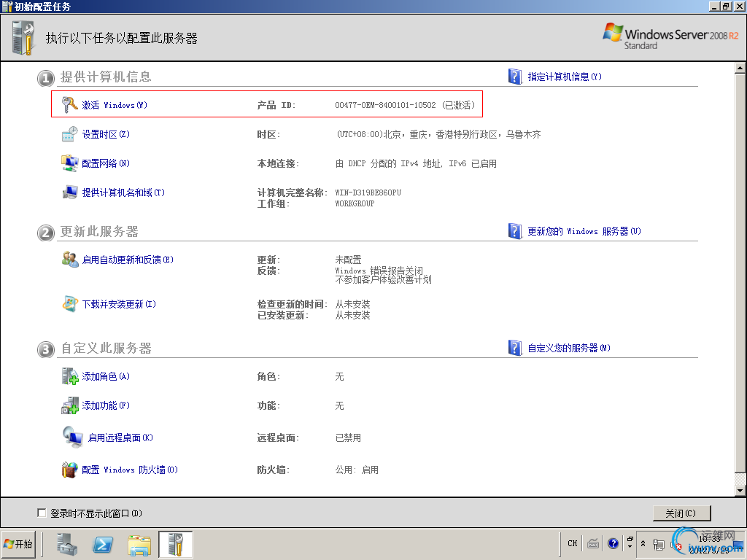Image resolution: width=747 pixels, height=560 pixels.
Task: Open the 设置时区(Z) link
Action: click(x=106, y=134)
